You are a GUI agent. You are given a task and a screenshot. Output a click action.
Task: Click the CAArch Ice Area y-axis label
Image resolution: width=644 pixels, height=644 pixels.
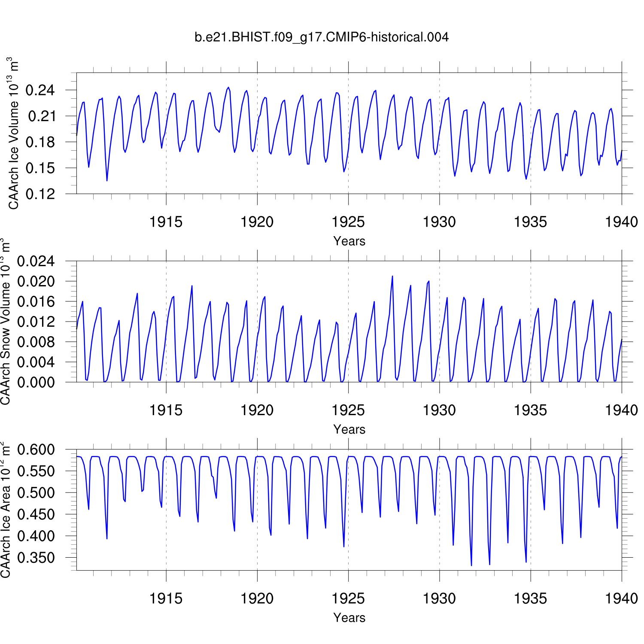5,510
